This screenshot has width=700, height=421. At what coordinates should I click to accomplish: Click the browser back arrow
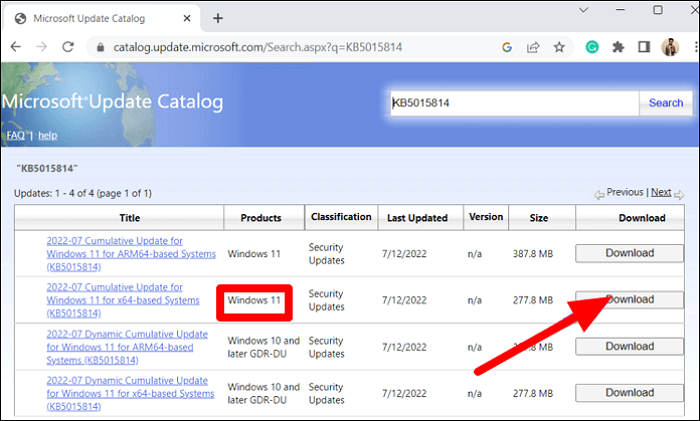tap(17, 47)
